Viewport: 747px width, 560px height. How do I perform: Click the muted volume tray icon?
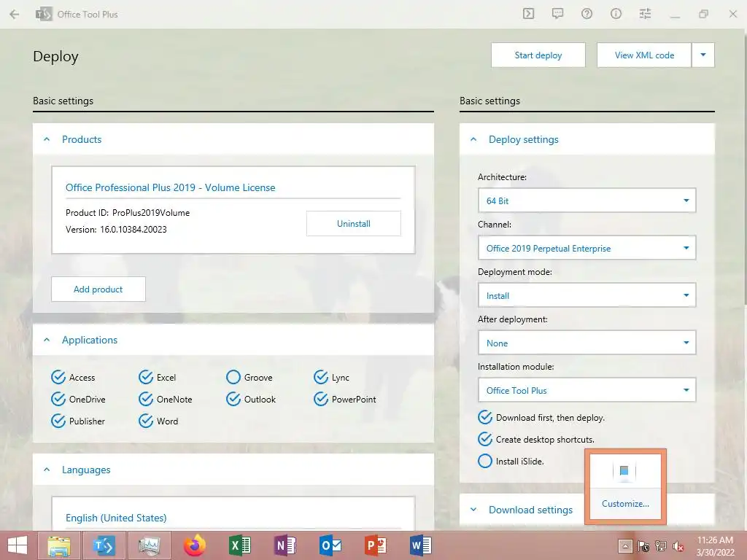pos(678,546)
